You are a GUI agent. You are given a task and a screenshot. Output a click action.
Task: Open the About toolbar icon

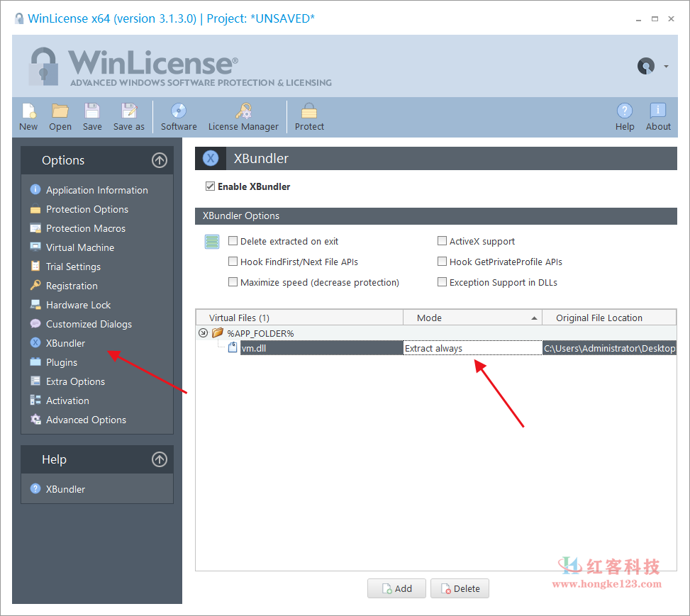coord(658,117)
